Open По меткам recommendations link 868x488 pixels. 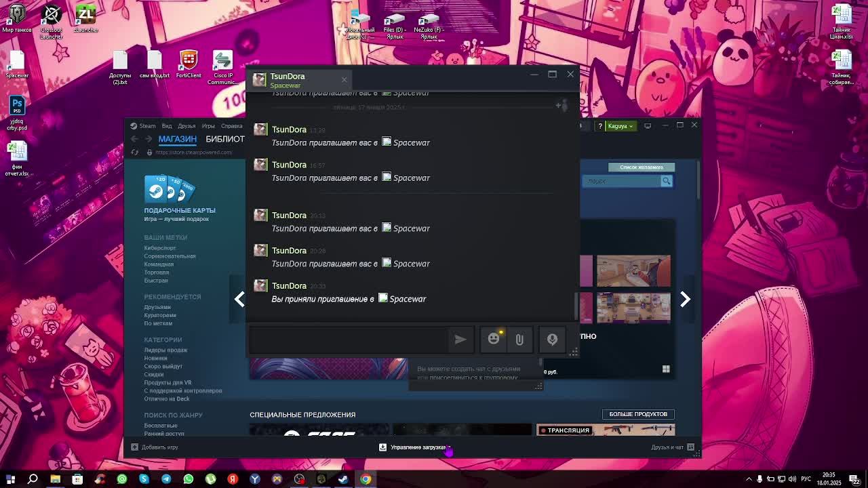pyautogui.click(x=158, y=323)
